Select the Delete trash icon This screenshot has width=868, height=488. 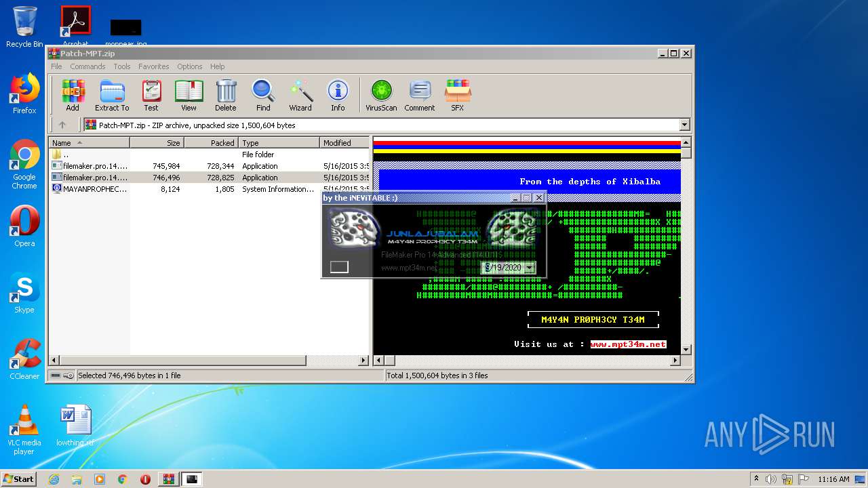(226, 95)
